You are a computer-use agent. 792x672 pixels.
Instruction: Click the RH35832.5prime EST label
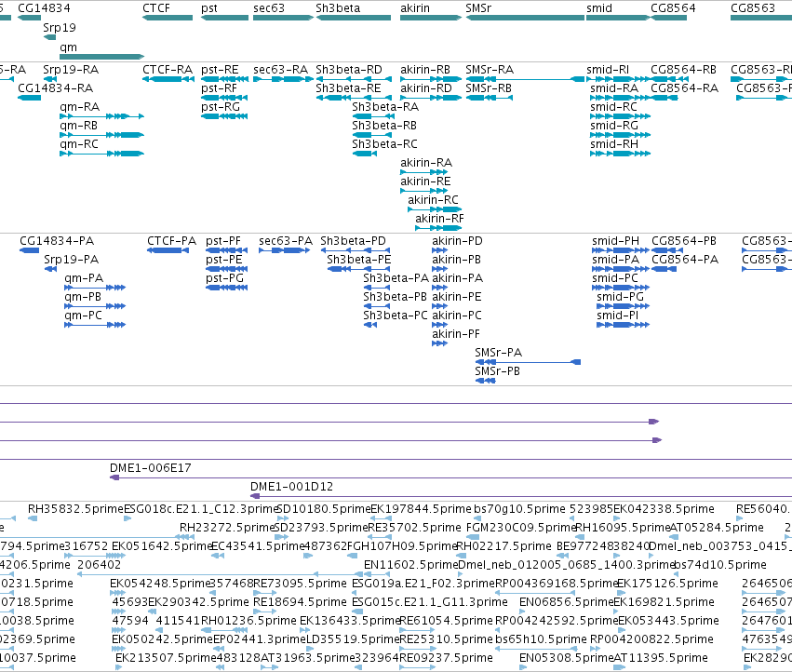(75, 509)
